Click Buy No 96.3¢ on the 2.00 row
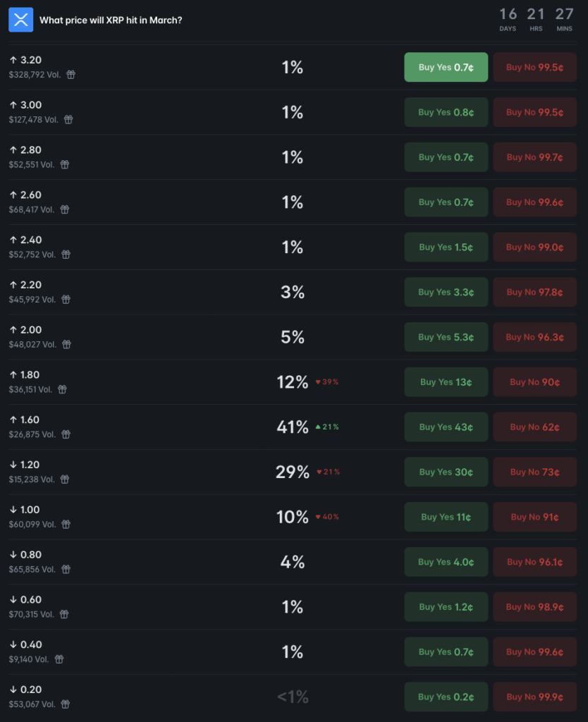This screenshot has height=722, width=588. point(535,337)
